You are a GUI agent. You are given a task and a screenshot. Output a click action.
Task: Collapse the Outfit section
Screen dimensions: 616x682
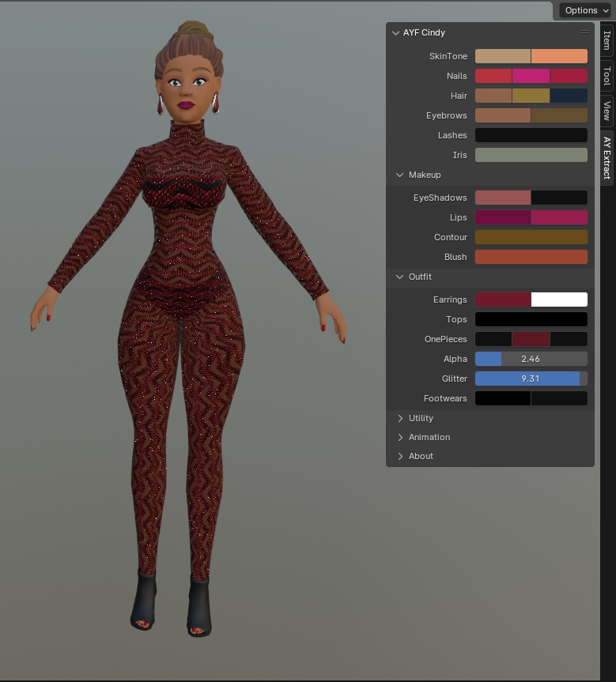pos(400,277)
